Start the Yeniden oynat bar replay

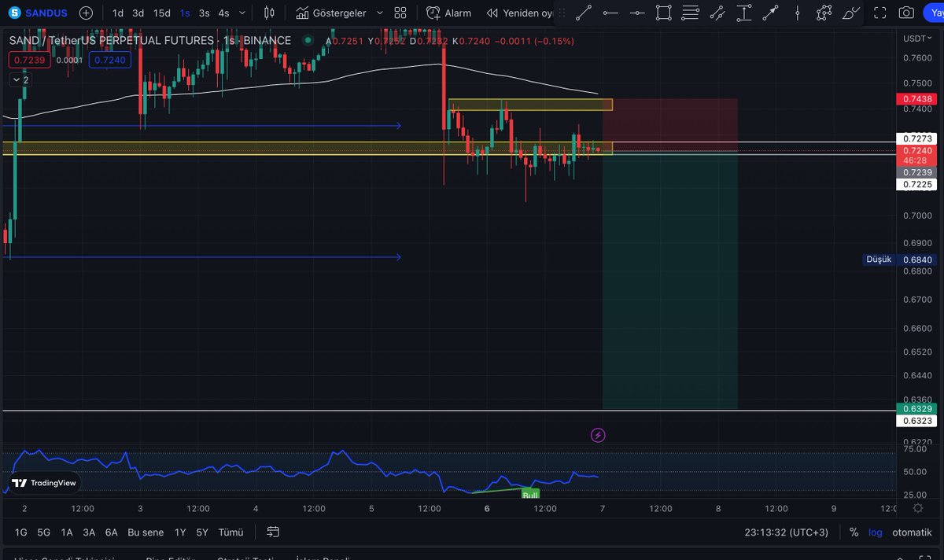(x=519, y=13)
